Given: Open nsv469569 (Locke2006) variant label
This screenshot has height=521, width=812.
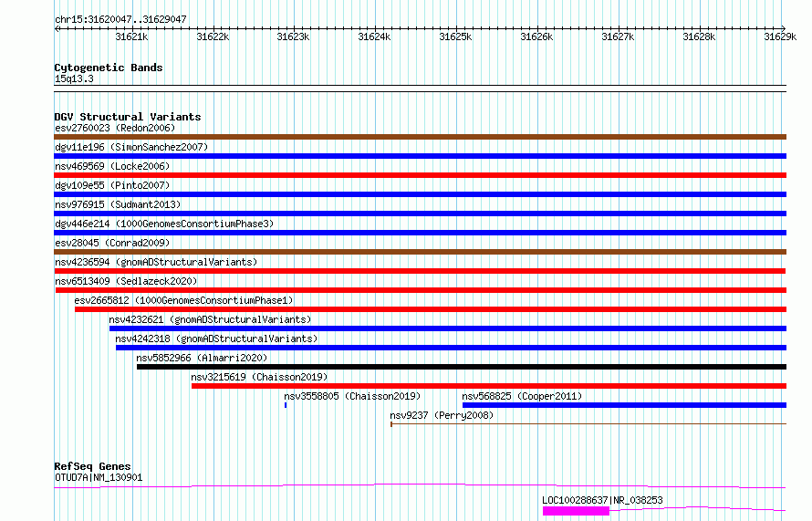Looking at the screenshot, I should click(x=112, y=166).
